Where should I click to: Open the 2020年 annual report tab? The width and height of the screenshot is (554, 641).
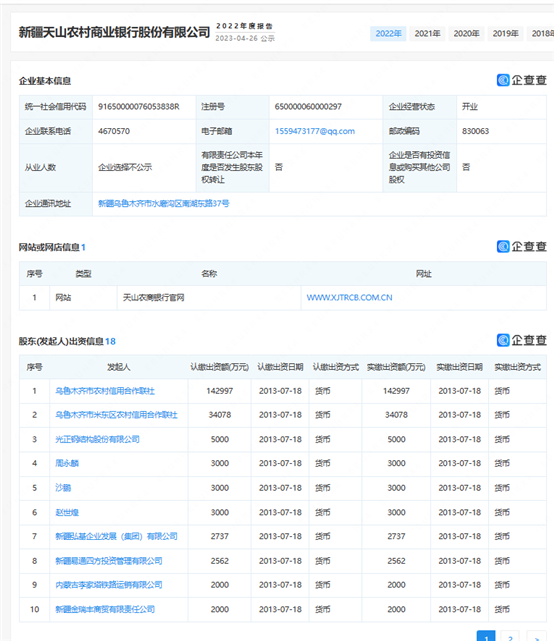pos(466,34)
